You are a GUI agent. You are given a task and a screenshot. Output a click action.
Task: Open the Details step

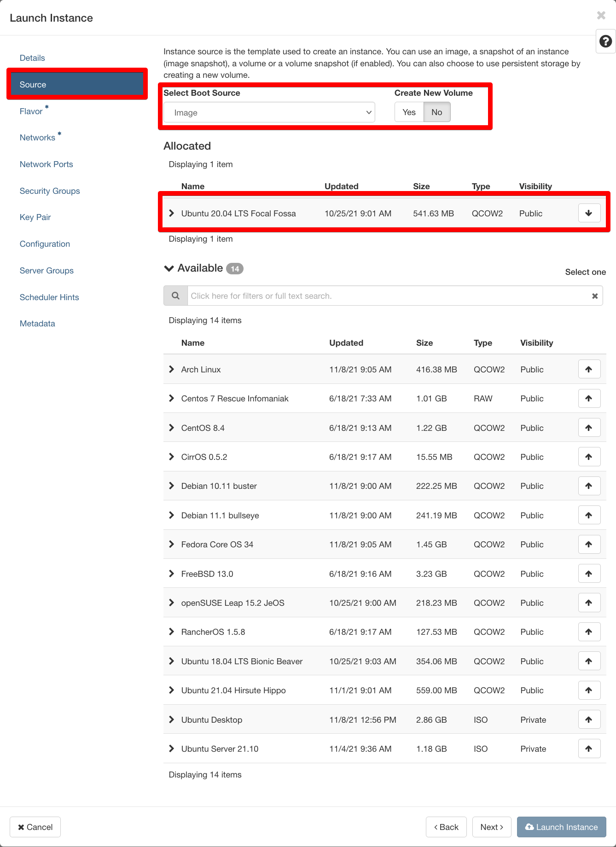tap(32, 58)
